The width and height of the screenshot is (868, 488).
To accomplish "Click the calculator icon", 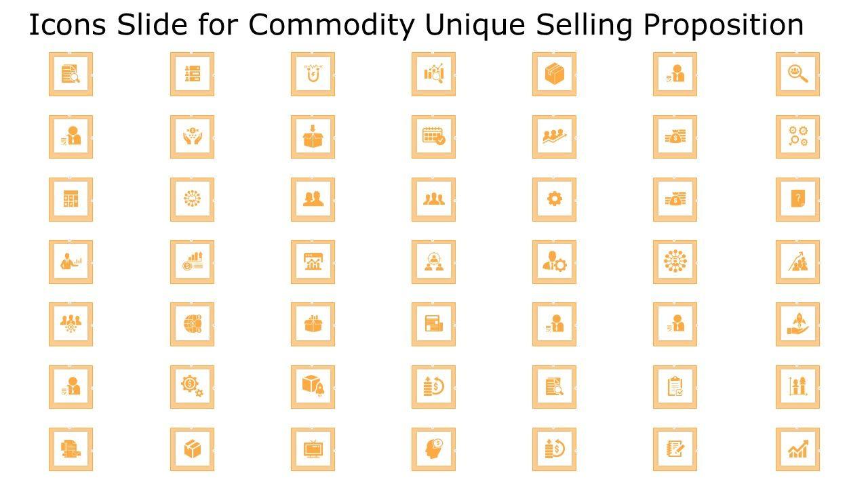I will (71, 199).
